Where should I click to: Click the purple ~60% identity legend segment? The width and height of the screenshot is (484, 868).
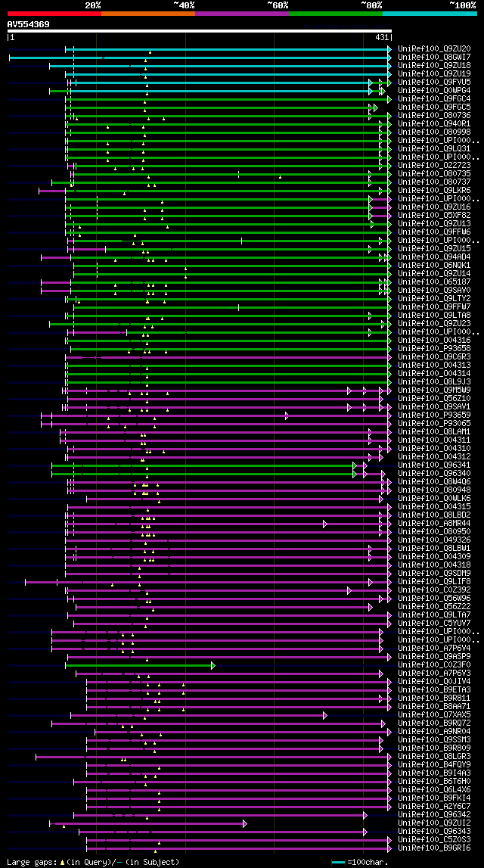pos(242,14)
